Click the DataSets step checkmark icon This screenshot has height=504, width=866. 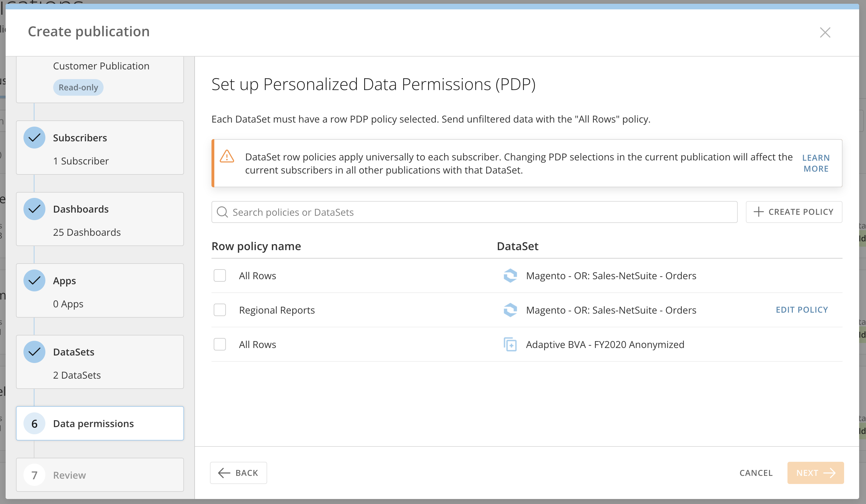pos(34,352)
